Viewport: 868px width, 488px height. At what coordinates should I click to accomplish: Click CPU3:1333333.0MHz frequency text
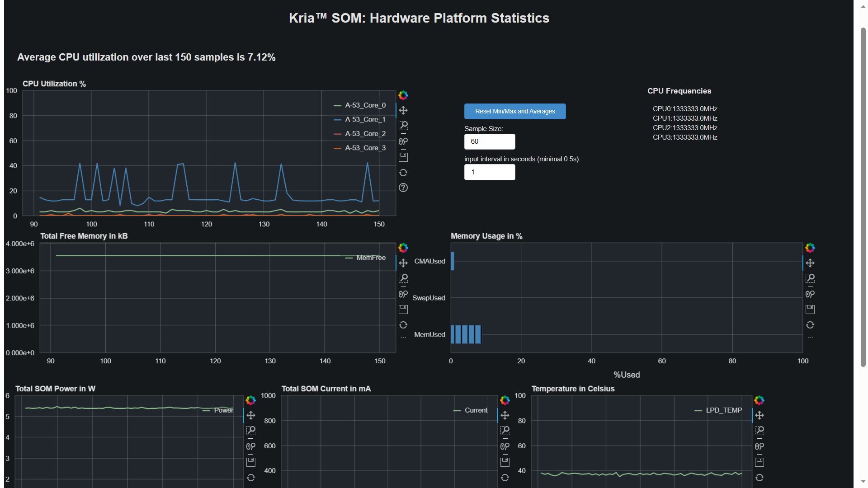(685, 137)
